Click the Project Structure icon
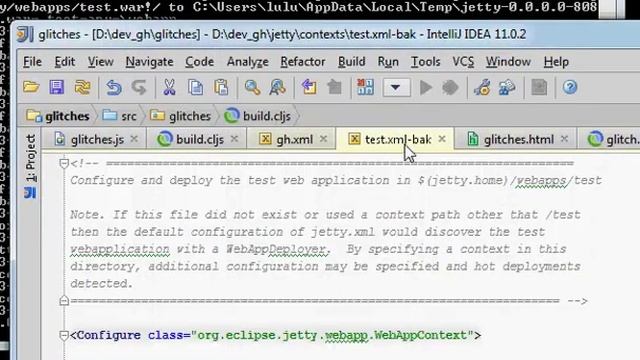640x360 pixels. (507, 87)
